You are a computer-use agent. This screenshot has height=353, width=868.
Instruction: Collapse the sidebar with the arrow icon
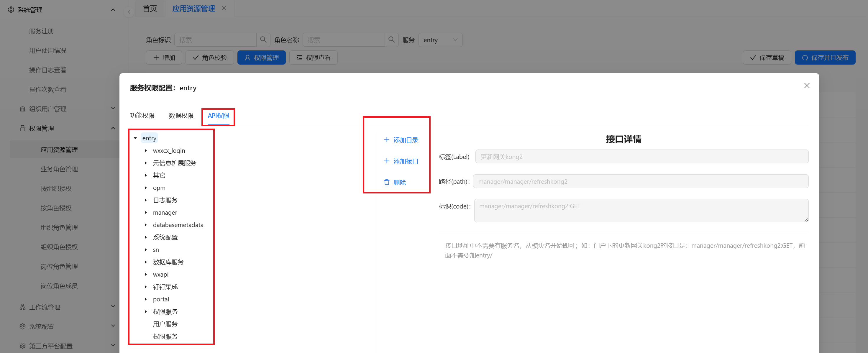click(x=129, y=12)
